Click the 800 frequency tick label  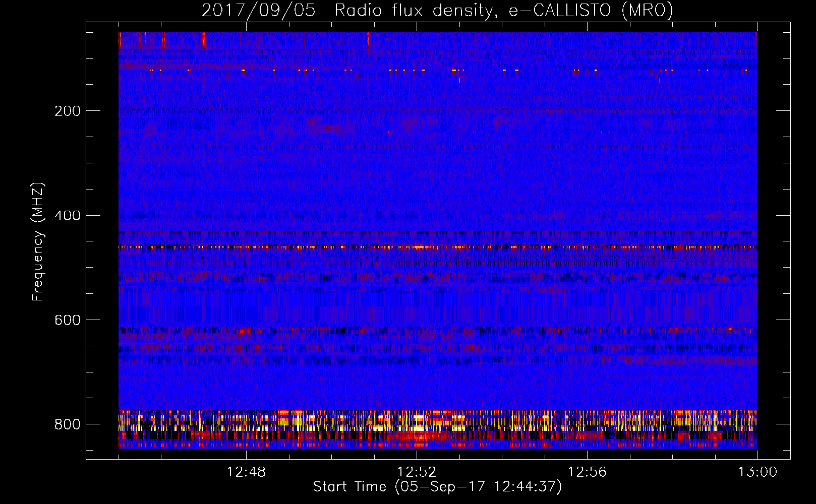pos(68,424)
